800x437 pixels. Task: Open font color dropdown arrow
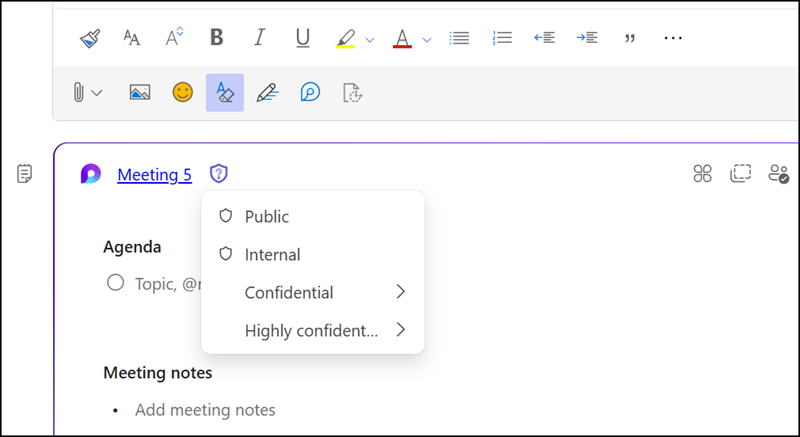427,40
